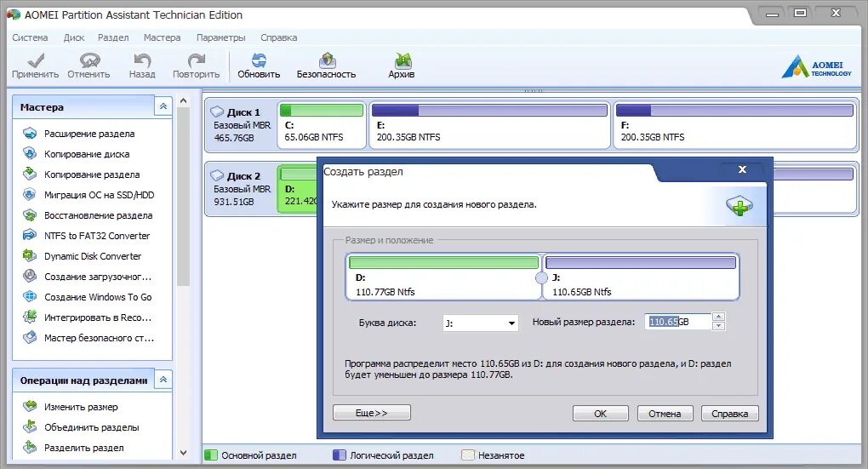Click the Мастер безопасного стирания icon

point(29,338)
